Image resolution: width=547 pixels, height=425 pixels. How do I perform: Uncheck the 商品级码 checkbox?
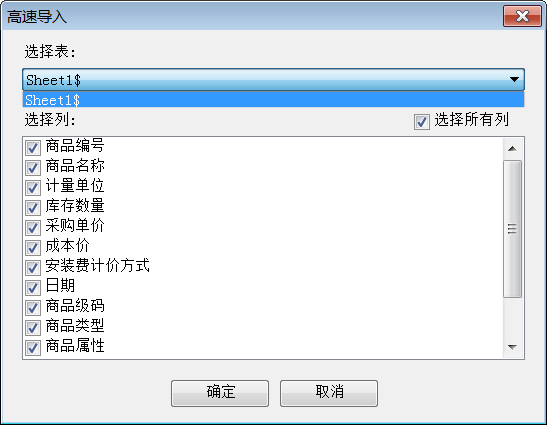[33, 308]
